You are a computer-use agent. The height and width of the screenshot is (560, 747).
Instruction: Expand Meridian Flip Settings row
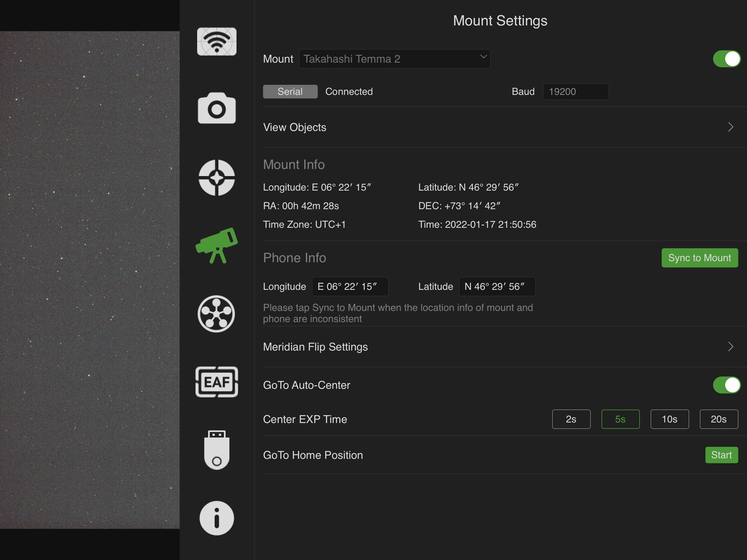point(500,347)
